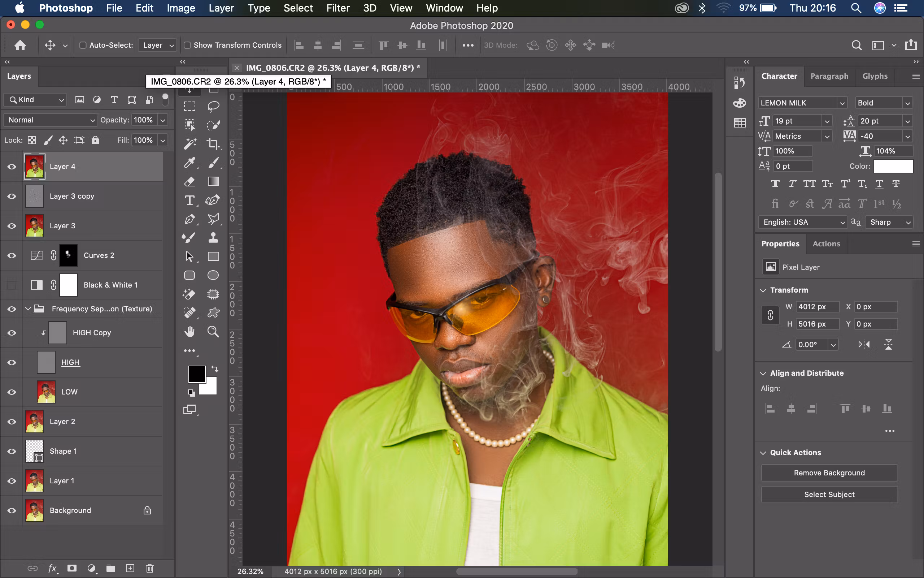Select the Eyedropper tool
Screen dimensions: 924x578
click(x=190, y=163)
